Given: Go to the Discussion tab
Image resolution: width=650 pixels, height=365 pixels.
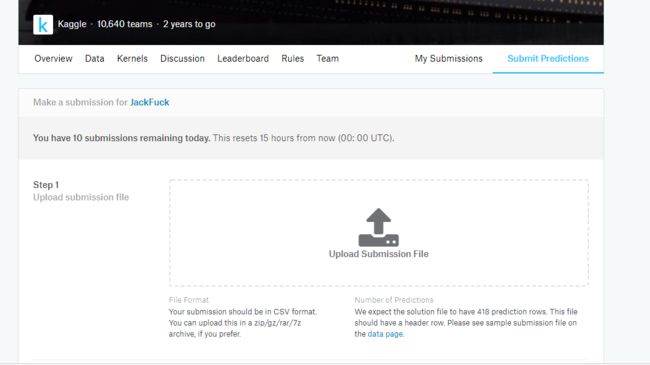Looking at the screenshot, I should (x=182, y=58).
